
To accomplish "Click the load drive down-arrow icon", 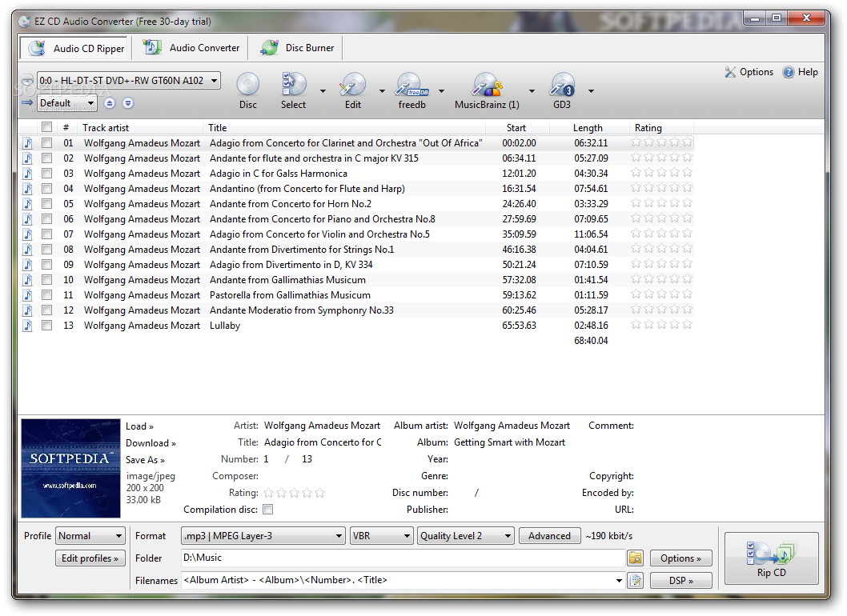I will click(128, 103).
